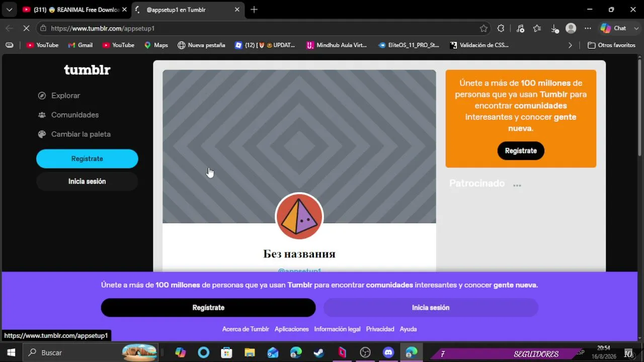Open Información legal footer link
Screen dimensions: 644x362
tap(337, 329)
